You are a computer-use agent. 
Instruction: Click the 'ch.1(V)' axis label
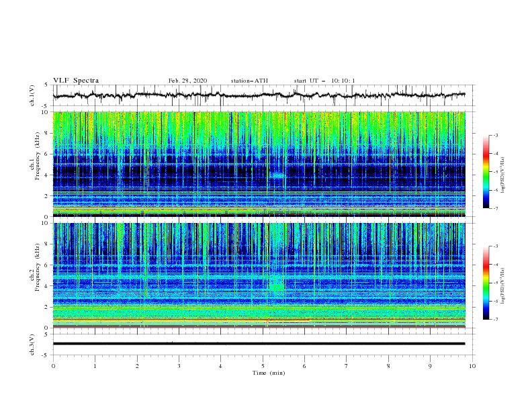pos(32,95)
